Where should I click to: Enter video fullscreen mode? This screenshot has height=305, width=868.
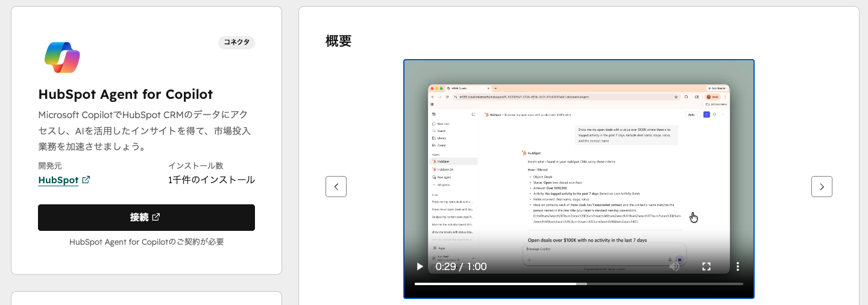coord(706,266)
